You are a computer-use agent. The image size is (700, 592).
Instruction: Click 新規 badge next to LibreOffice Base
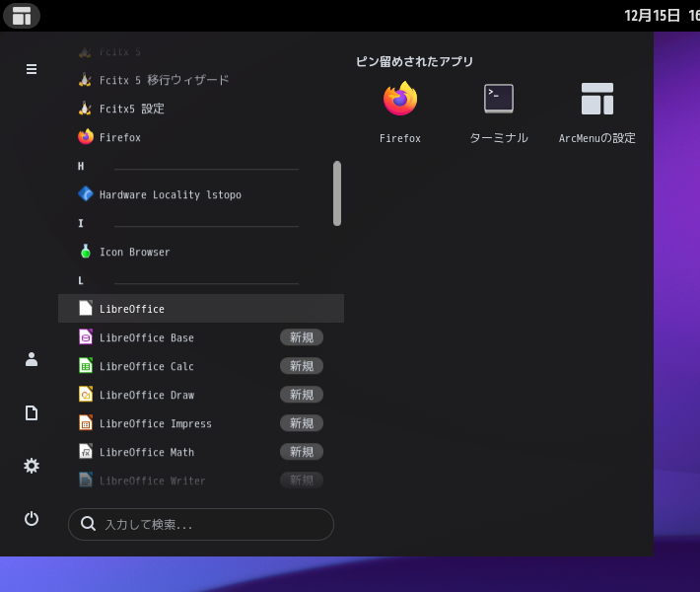pyautogui.click(x=302, y=337)
